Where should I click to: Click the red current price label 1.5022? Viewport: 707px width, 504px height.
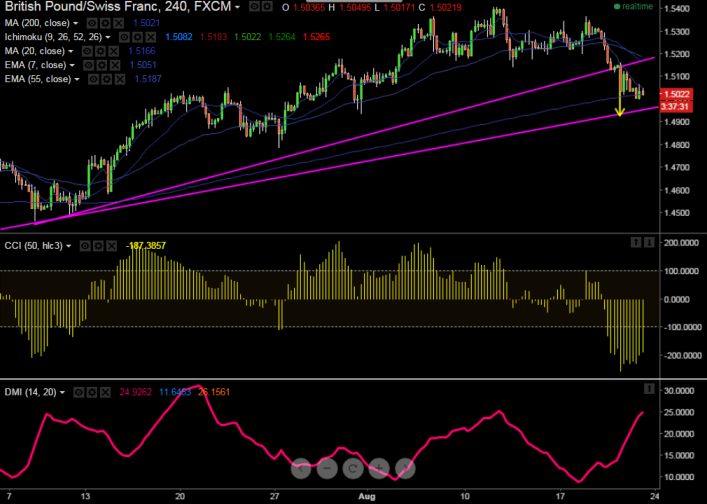click(x=676, y=94)
